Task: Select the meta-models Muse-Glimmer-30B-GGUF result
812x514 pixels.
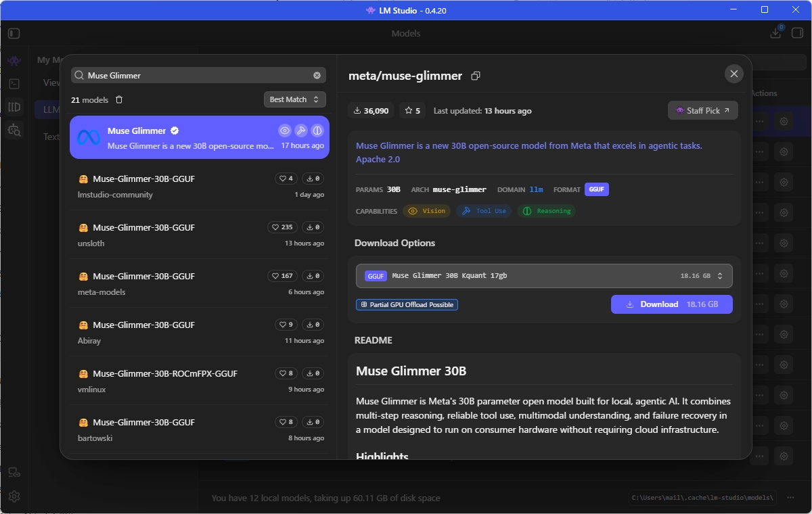Action: tap(200, 283)
